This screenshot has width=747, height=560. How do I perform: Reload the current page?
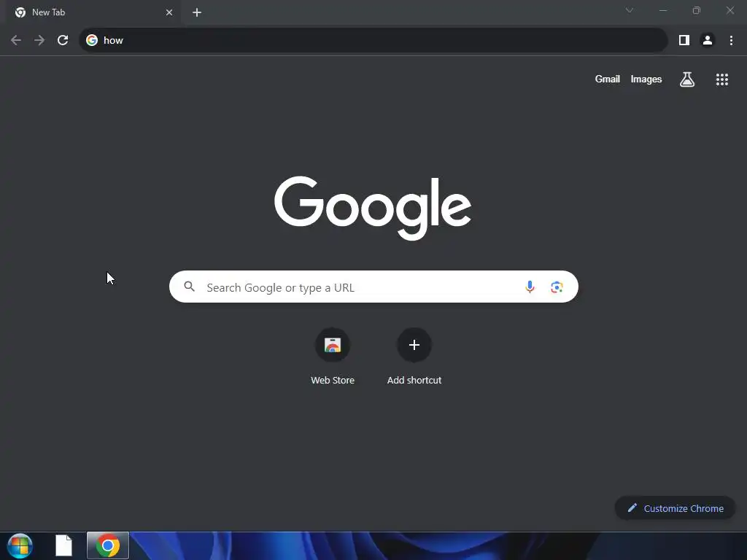tap(63, 41)
